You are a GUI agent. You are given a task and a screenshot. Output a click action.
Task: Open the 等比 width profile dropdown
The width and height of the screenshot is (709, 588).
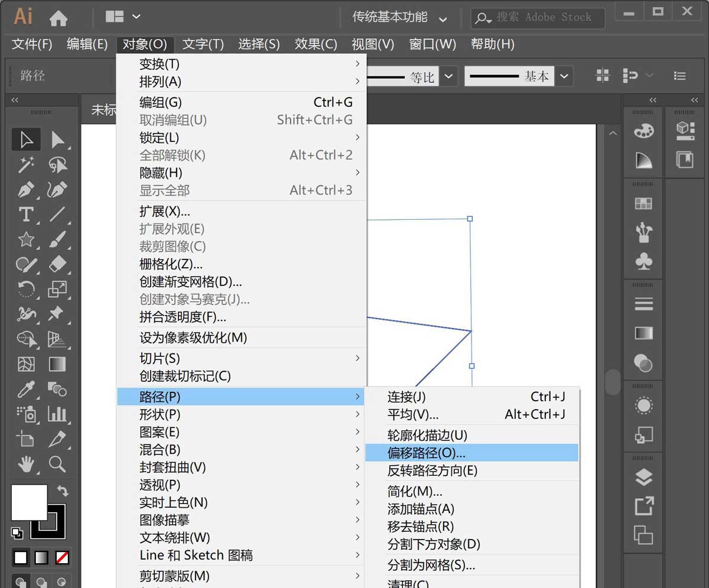tap(449, 76)
